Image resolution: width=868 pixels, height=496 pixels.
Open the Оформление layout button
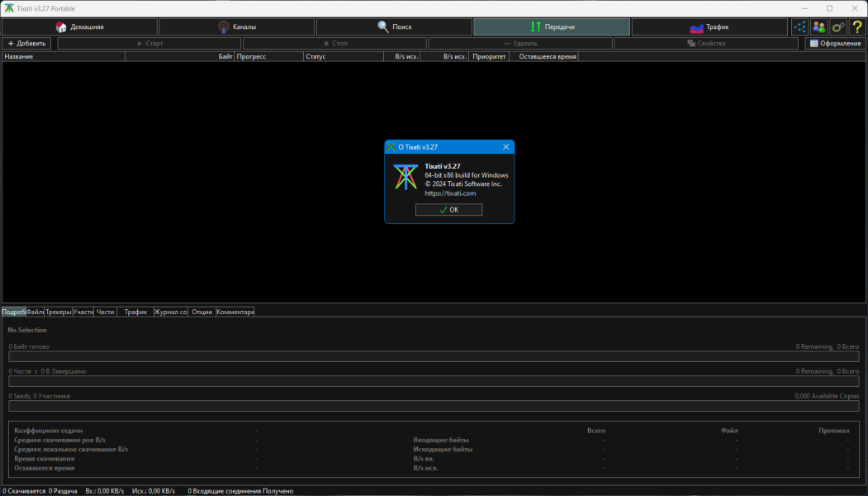tap(835, 43)
